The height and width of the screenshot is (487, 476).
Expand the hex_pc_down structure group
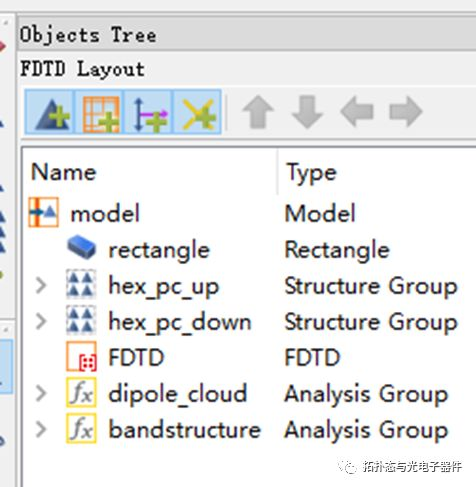pos(41,322)
